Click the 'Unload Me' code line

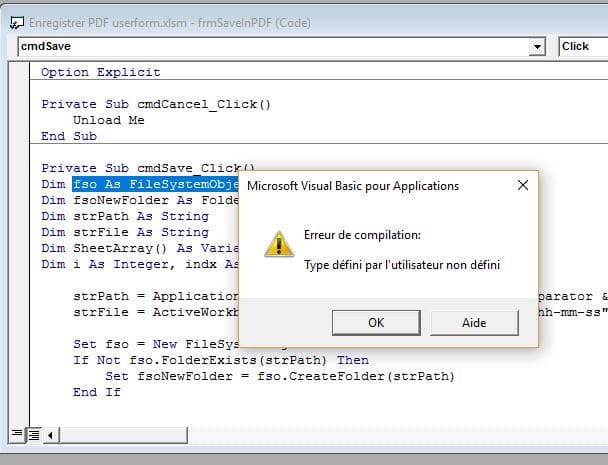108,120
